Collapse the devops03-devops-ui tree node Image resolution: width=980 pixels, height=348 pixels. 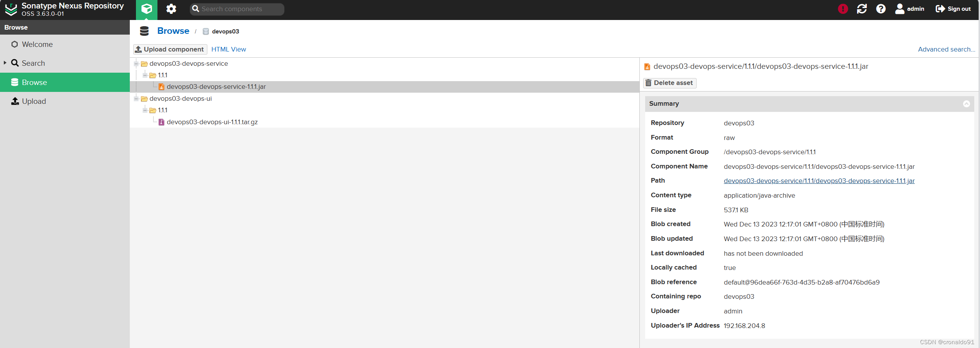(x=136, y=98)
